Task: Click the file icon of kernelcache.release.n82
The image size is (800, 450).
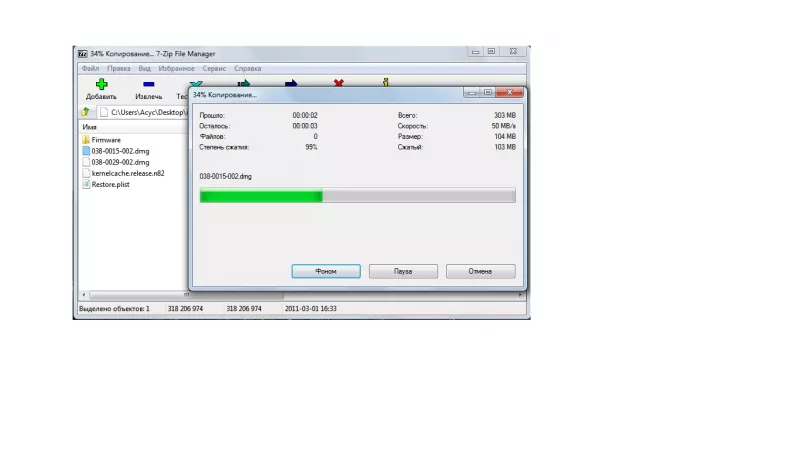Action: coord(86,173)
